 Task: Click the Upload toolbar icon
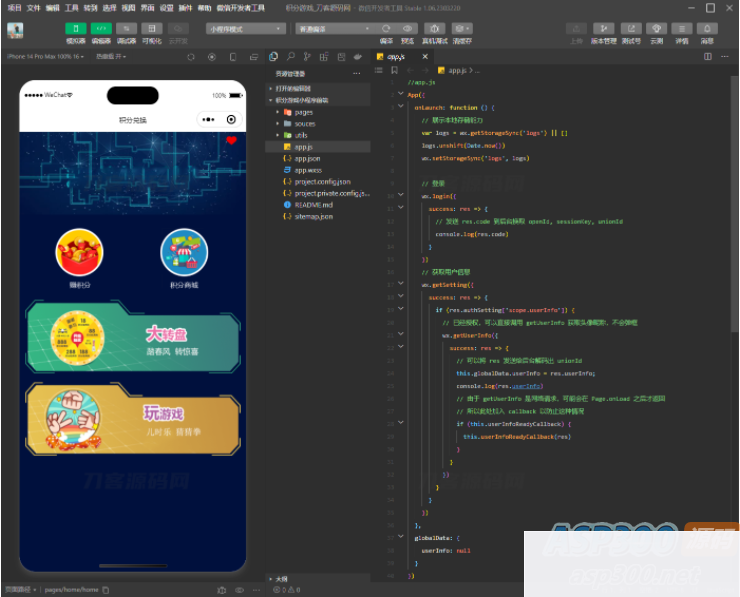576,30
